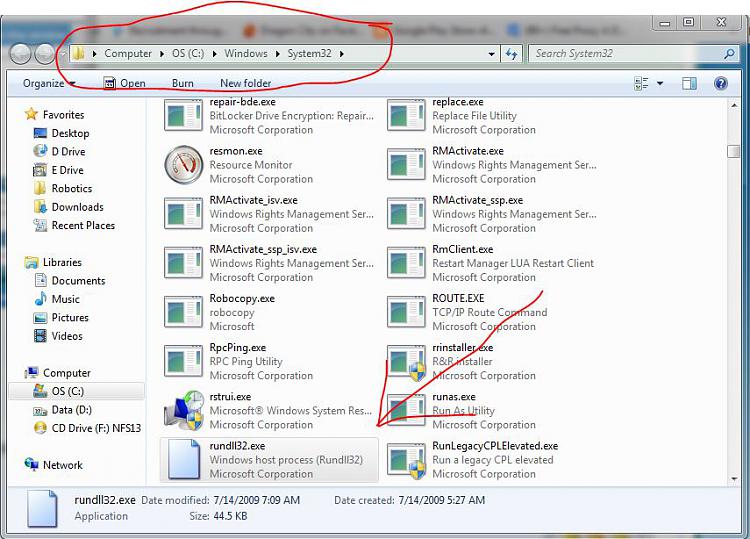
Task: Select the ROUTE.EXE icon
Action: click(406, 312)
